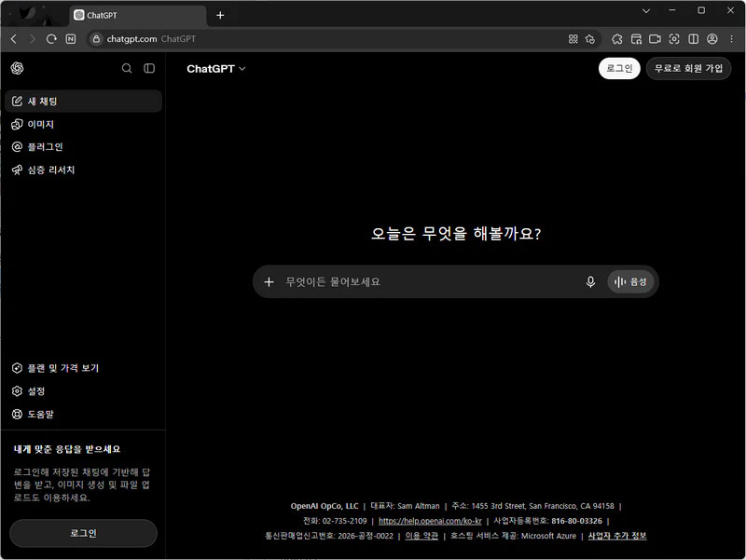The width and height of the screenshot is (746, 560).
Task: Open browser three-dot menu
Action: click(732, 39)
